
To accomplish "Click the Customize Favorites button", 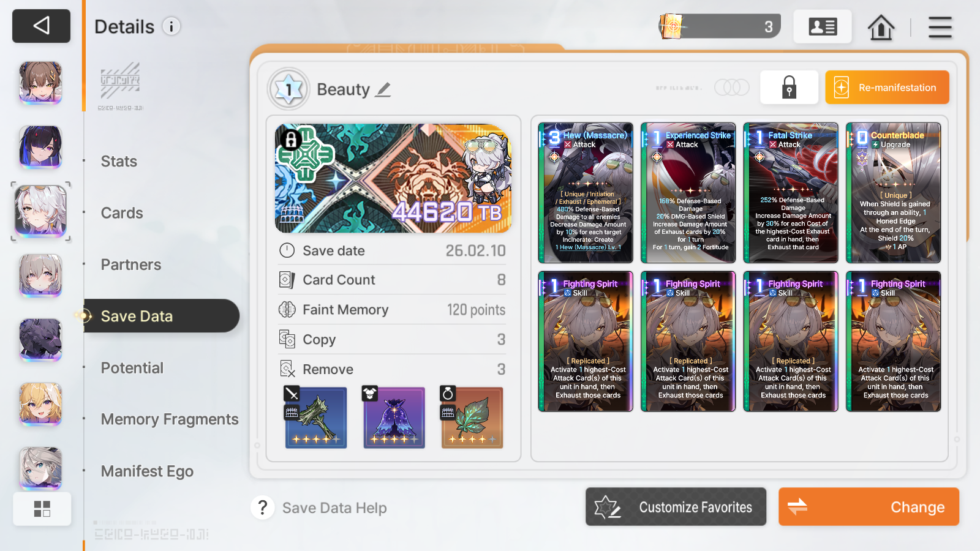I will [676, 507].
